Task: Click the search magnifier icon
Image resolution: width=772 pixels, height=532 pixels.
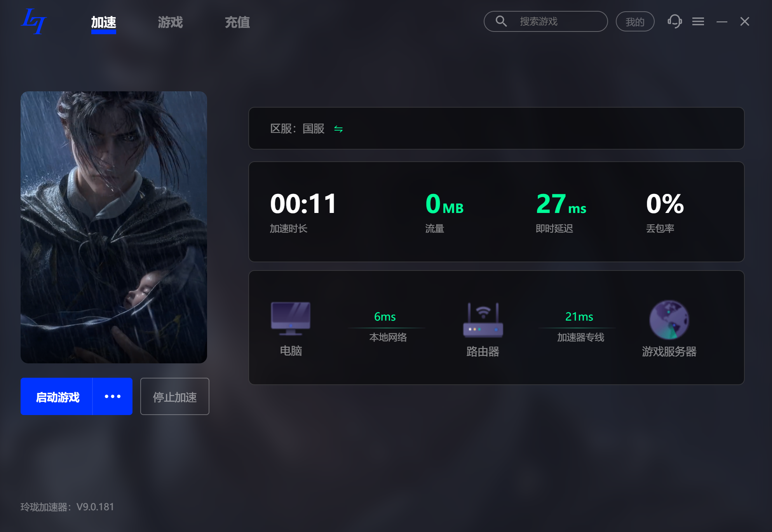Action: (501, 21)
